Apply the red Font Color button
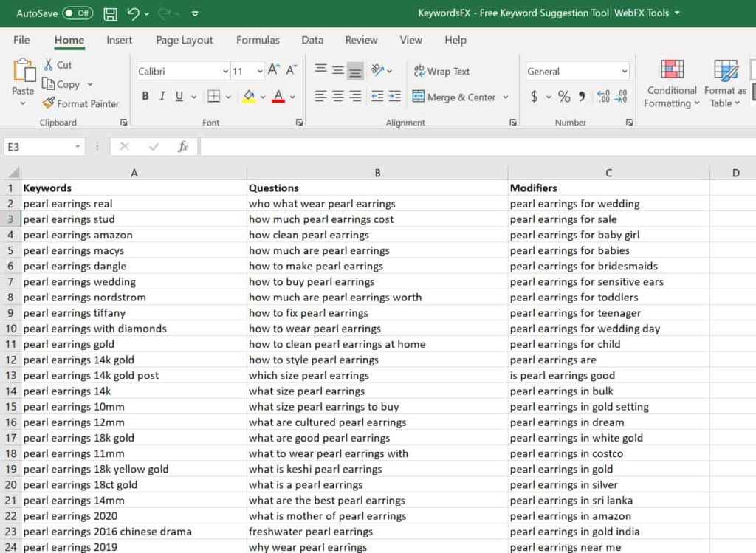 click(278, 96)
